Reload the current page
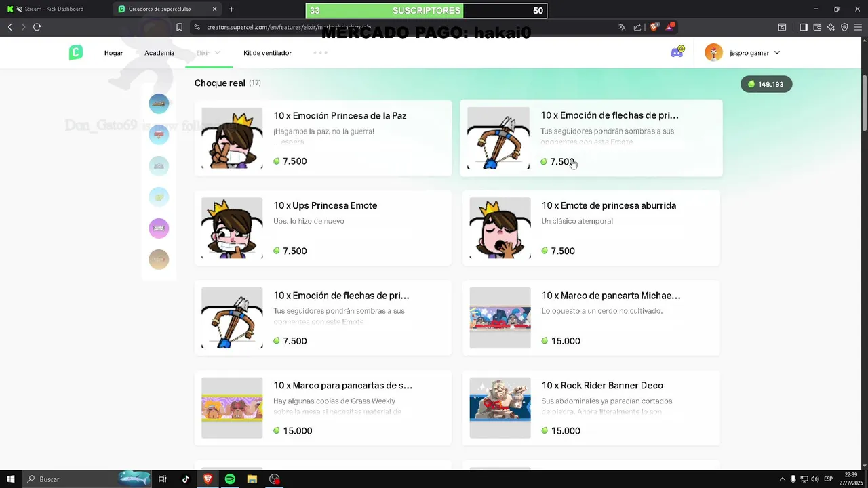This screenshot has width=868, height=488. [37, 27]
